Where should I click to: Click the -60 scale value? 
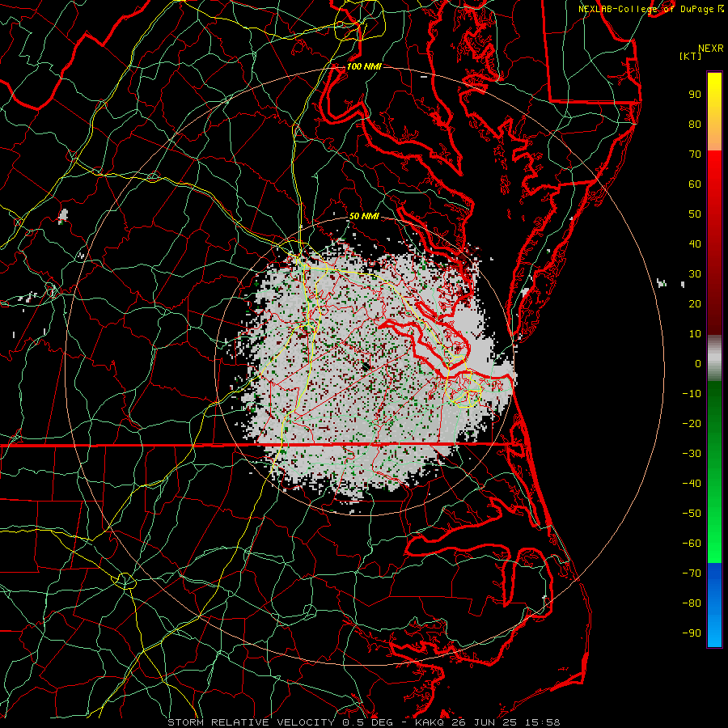[x=692, y=544]
